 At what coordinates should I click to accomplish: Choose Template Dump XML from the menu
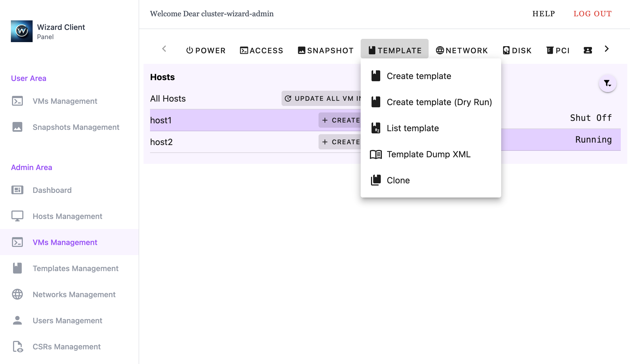[x=428, y=154]
